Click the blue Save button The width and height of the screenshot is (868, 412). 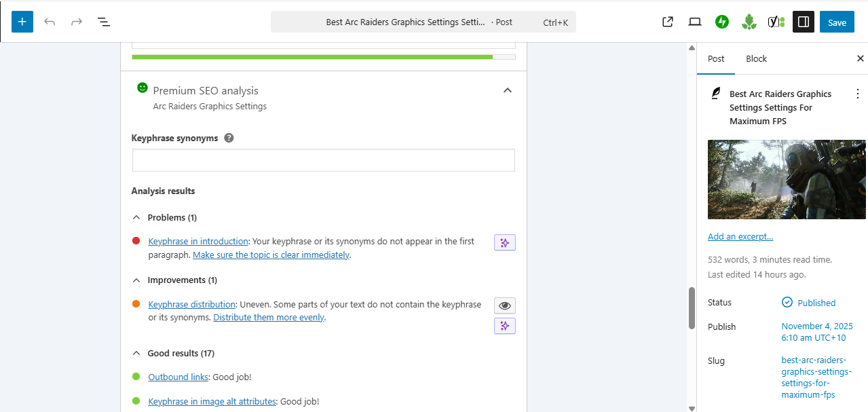tap(837, 22)
